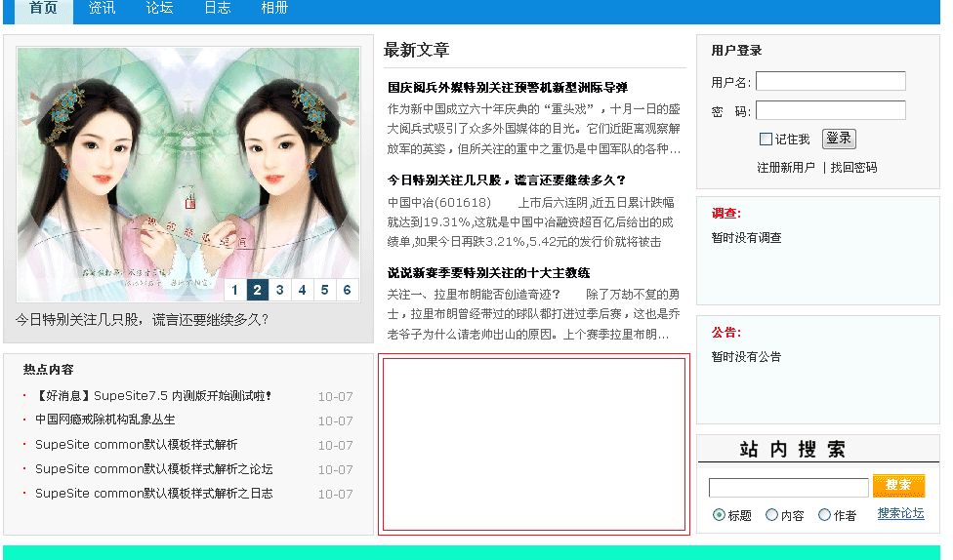Click the 10-07 date beside 中国网瘾戒除机构乱象丛生
The image size is (953, 560).
(336, 420)
